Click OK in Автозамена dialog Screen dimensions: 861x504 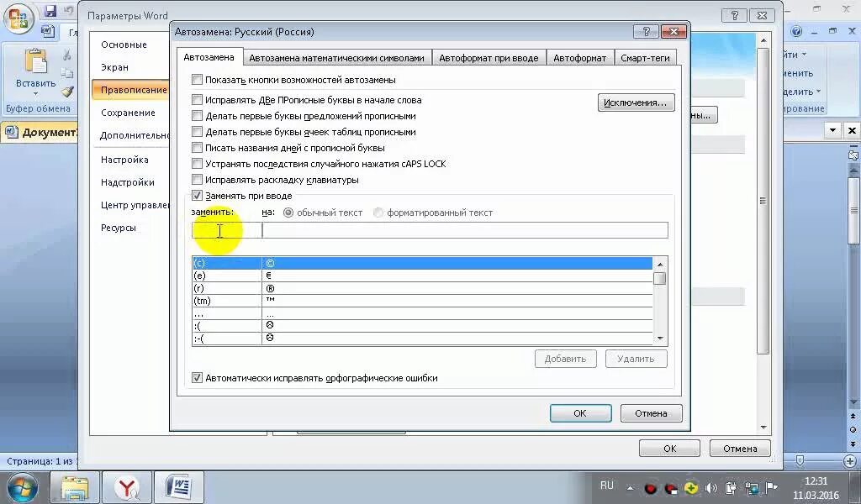580,413
